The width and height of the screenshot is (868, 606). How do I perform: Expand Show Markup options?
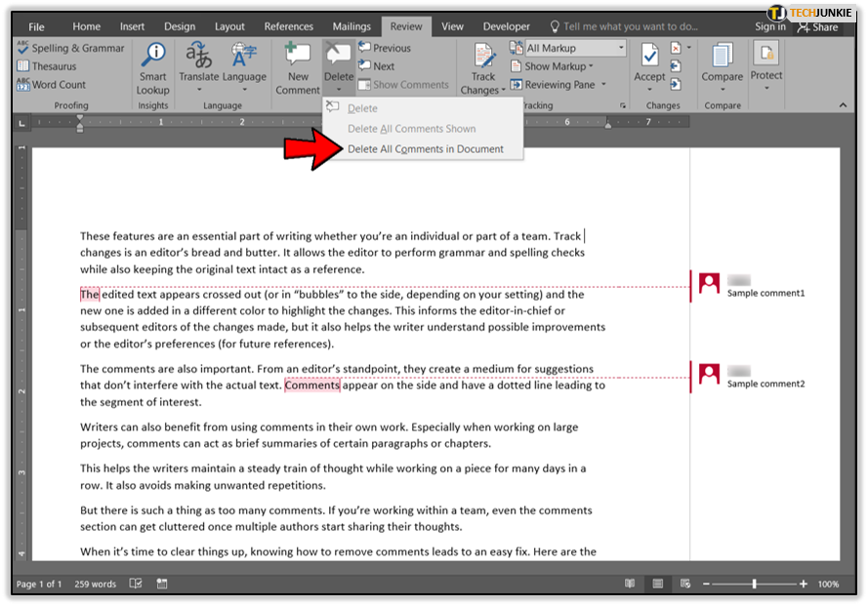pos(552,66)
